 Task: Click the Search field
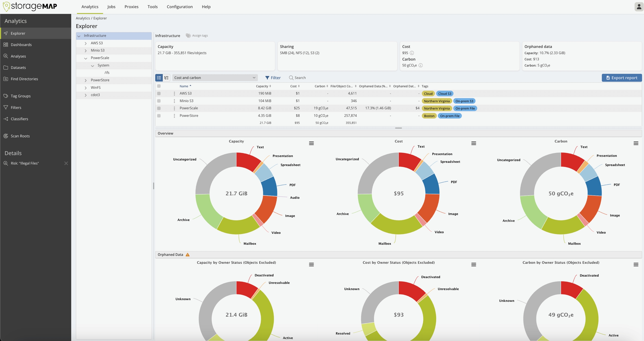click(300, 78)
